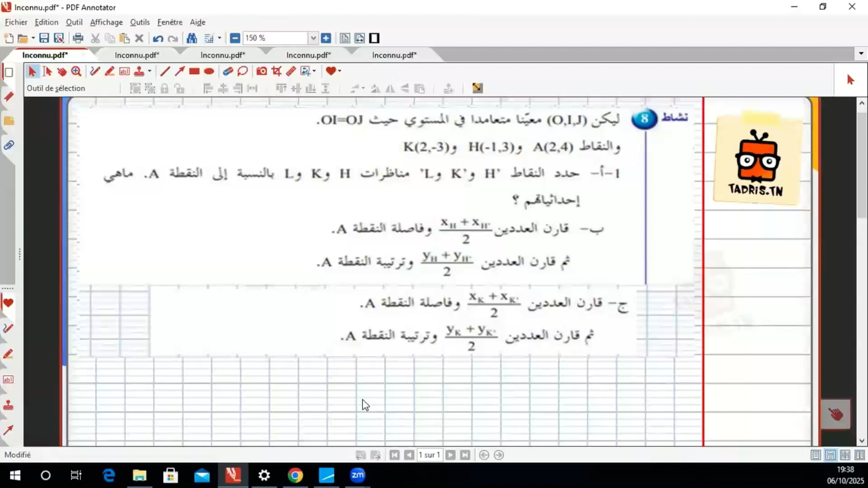Click the Hand pan tool
The height and width of the screenshot is (488, 868).
click(62, 71)
